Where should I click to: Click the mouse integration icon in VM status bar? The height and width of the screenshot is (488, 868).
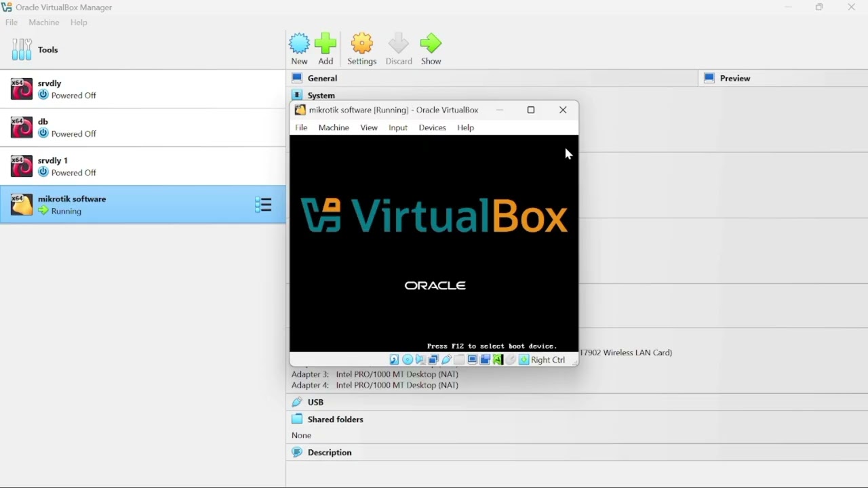tap(510, 360)
